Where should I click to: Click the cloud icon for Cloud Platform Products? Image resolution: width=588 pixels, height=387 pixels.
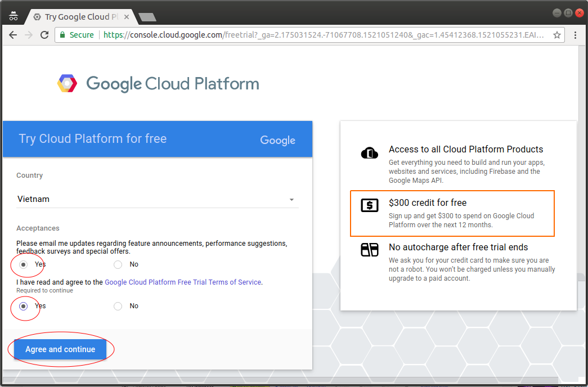[x=369, y=154]
